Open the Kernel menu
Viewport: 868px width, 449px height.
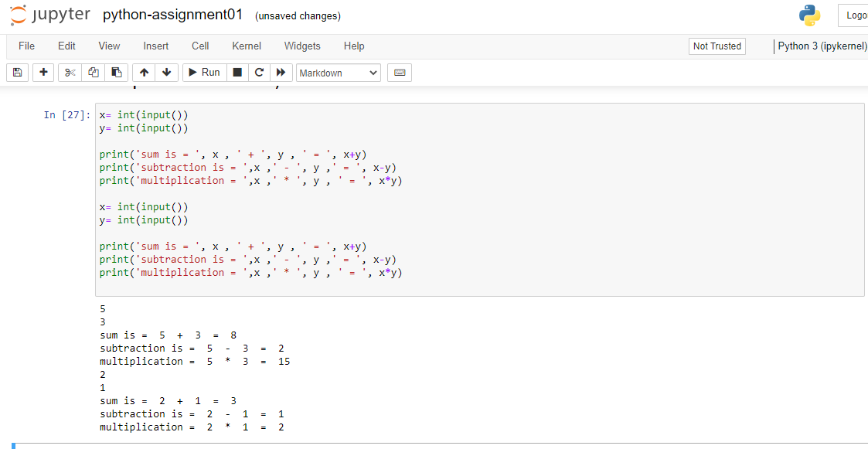pyautogui.click(x=247, y=46)
